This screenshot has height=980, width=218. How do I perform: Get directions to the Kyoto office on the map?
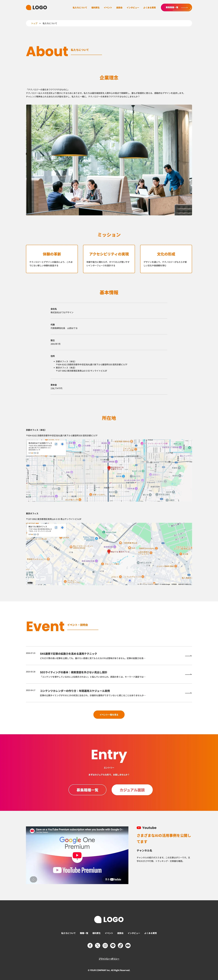(x=62, y=444)
